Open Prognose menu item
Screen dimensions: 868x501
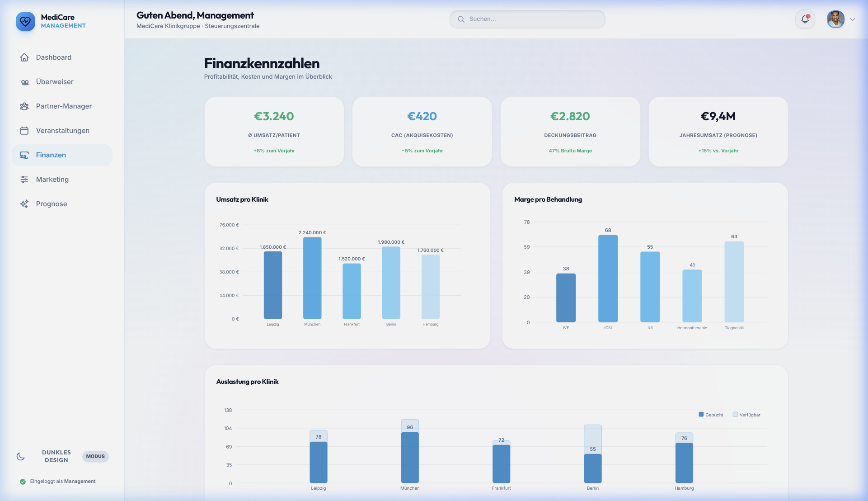tap(62, 204)
